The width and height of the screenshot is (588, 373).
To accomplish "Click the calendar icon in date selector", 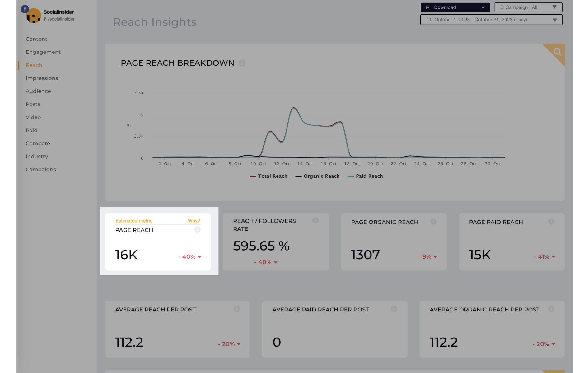I will tap(429, 20).
